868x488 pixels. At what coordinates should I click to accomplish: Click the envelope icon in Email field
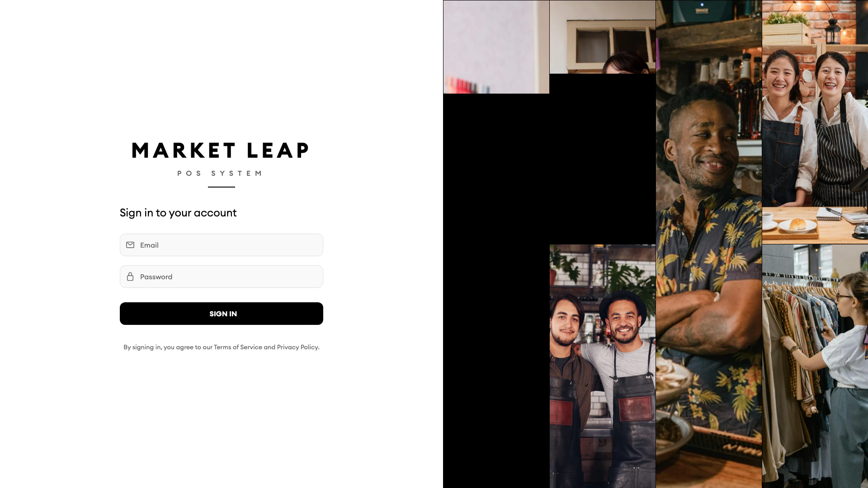click(x=130, y=245)
